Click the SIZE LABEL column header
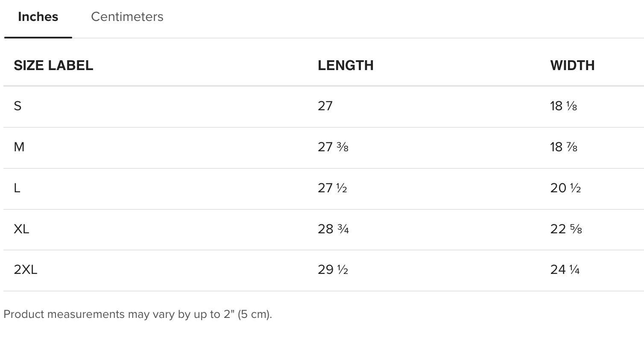This screenshot has height=341, width=644. (x=53, y=65)
